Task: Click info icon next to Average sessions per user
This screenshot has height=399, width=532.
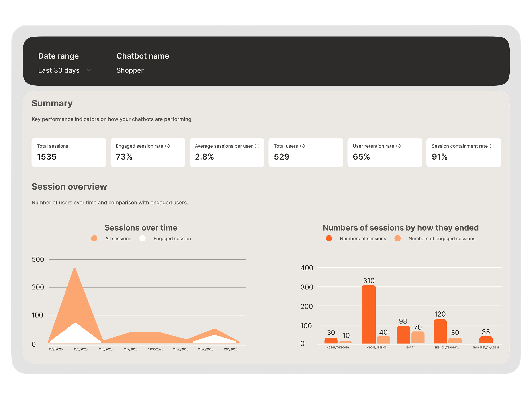Action: click(x=257, y=146)
